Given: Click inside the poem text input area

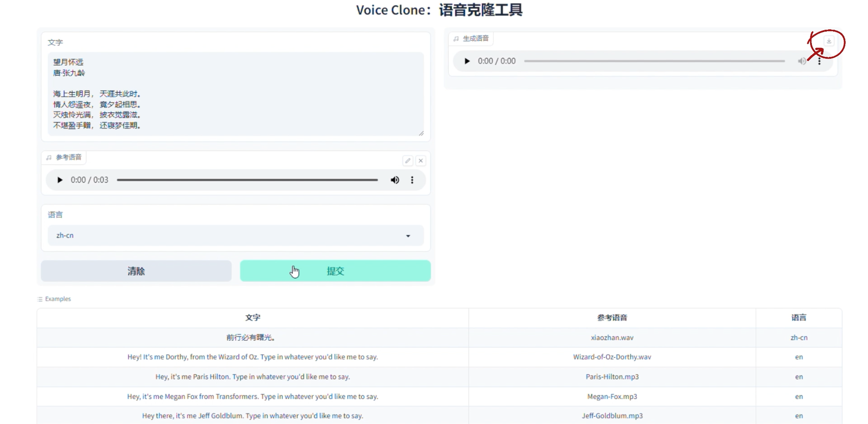Looking at the screenshot, I should tap(236, 94).
